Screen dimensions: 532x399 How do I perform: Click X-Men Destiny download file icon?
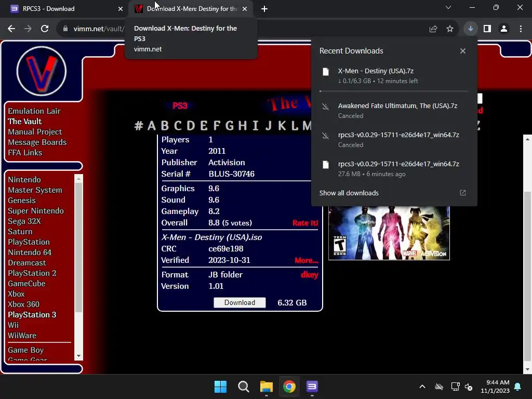[x=326, y=72]
